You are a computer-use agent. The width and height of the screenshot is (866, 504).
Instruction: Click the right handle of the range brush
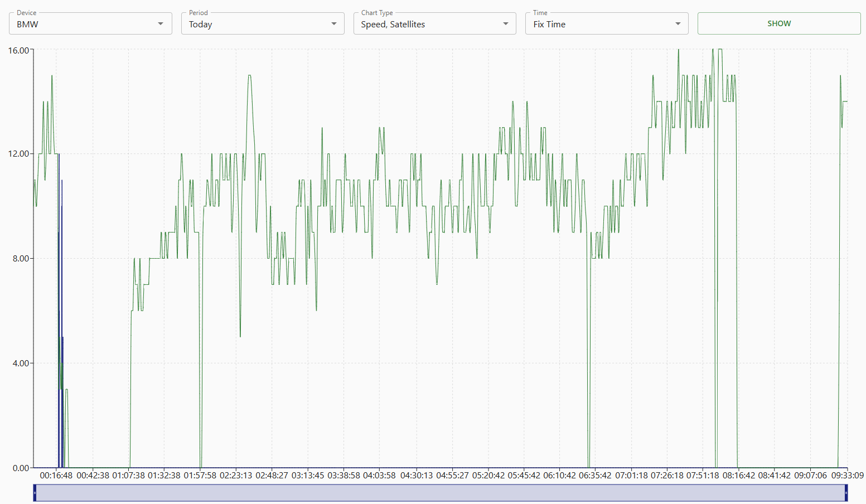coord(846,493)
